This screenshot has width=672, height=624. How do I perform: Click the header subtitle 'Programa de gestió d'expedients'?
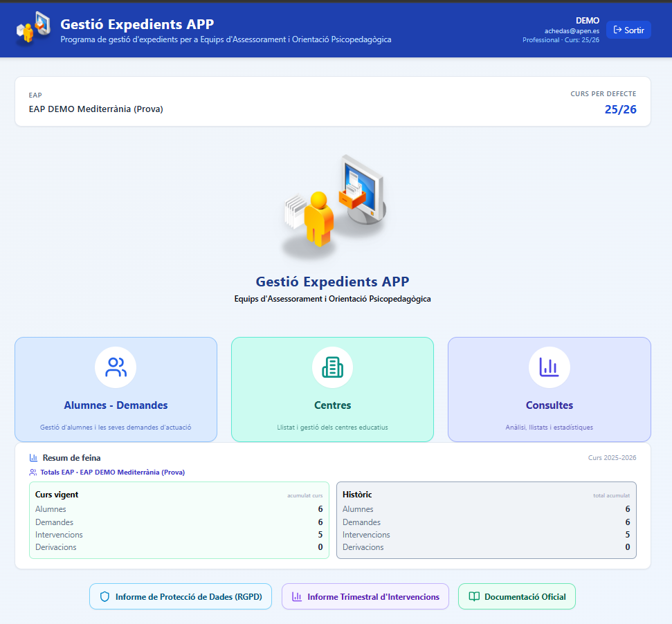[226, 39]
